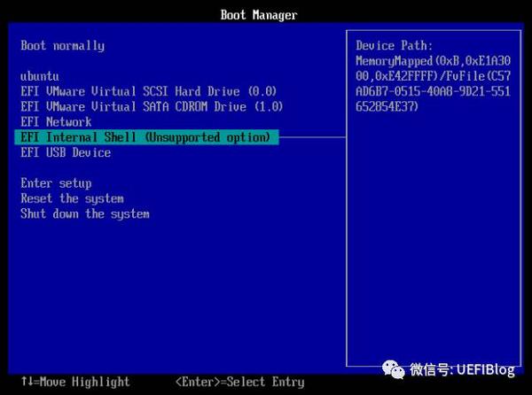The width and height of the screenshot is (532, 395).
Task: Pick EFI VMware Virtual SATA CDROM Drive
Action: tap(152, 106)
